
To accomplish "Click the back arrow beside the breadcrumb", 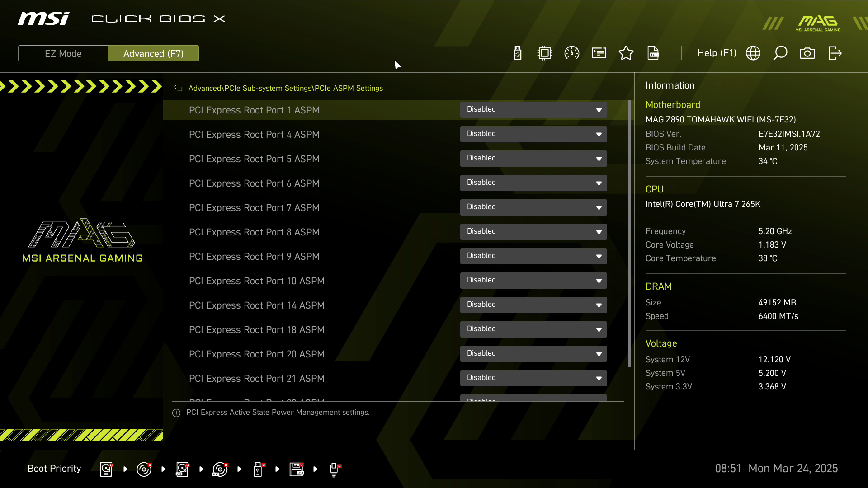I will click(x=178, y=89).
